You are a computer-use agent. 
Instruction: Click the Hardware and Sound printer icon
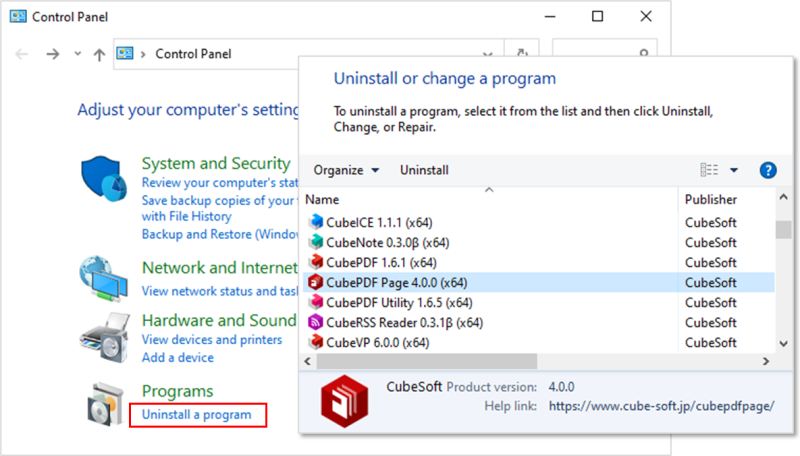[x=105, y=338]
